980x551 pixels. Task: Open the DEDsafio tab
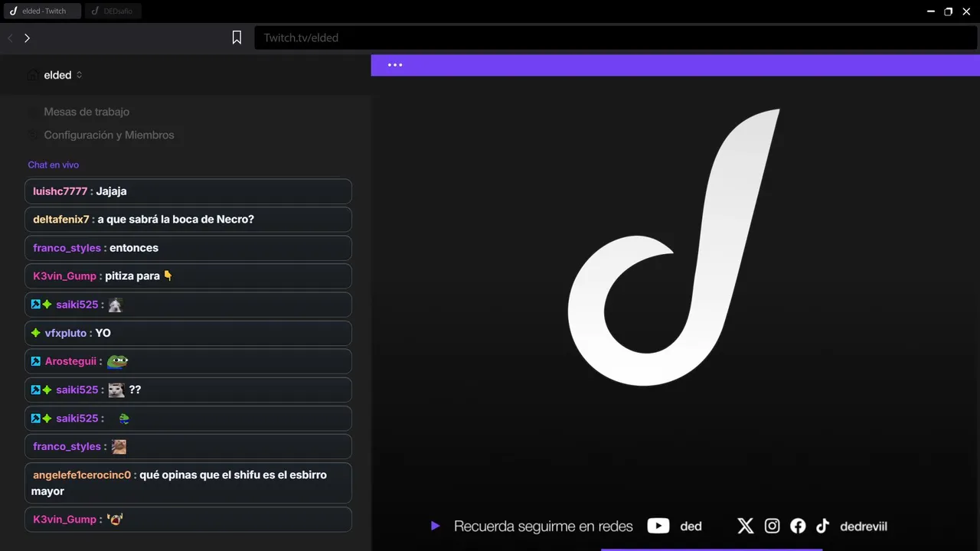pos(113,11)
